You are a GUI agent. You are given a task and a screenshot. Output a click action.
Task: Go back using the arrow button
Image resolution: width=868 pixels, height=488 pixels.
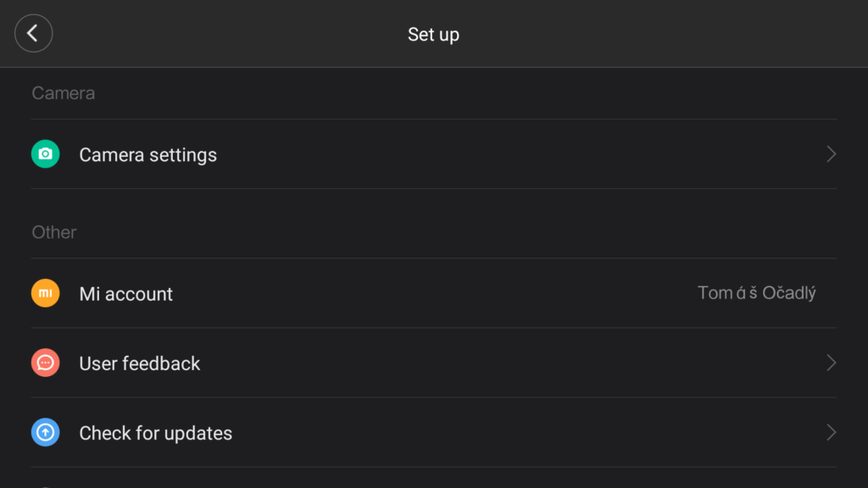coord(33,33)
